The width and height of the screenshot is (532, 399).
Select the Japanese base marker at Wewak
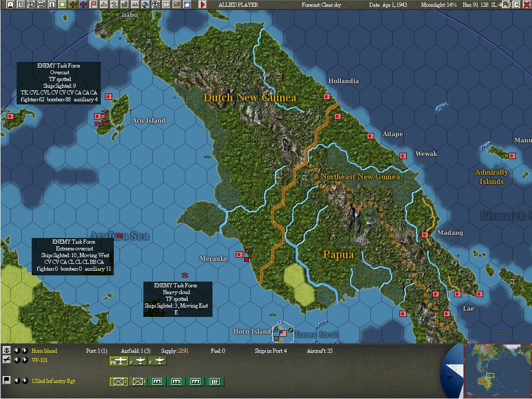click(403, 156)
